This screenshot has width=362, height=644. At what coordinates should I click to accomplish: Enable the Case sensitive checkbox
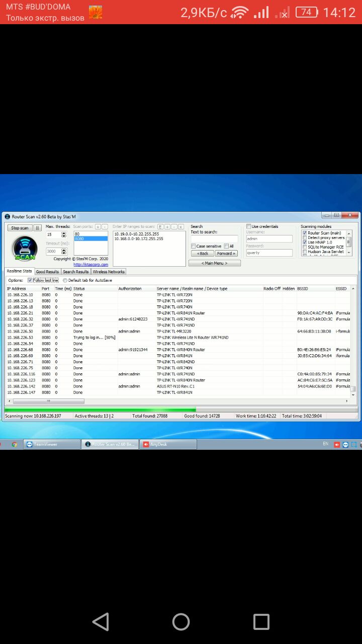pyautogui.click(x=194, y=246)
